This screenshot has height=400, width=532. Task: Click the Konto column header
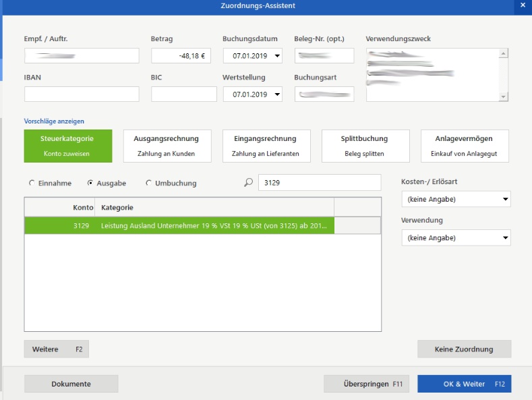coord(60,208)
